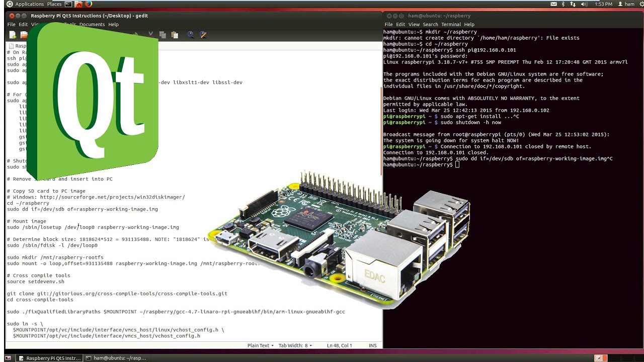
Task: Click the 'sudo mkdir /mnt/raspberry-rootfs' line
Action: pos(55,257)
